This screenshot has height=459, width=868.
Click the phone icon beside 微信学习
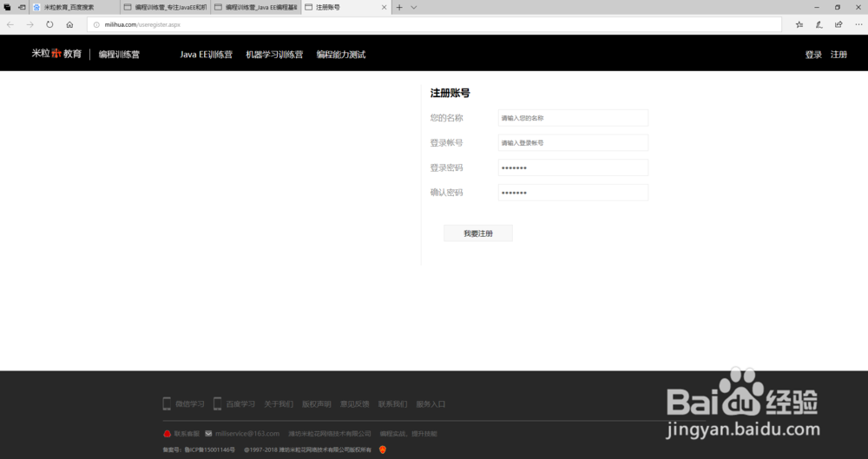pos(167,403)
